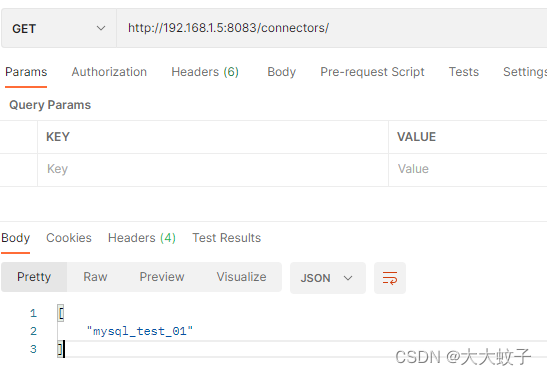
Task: Switch to Raw response view
Action: (95, 277)
